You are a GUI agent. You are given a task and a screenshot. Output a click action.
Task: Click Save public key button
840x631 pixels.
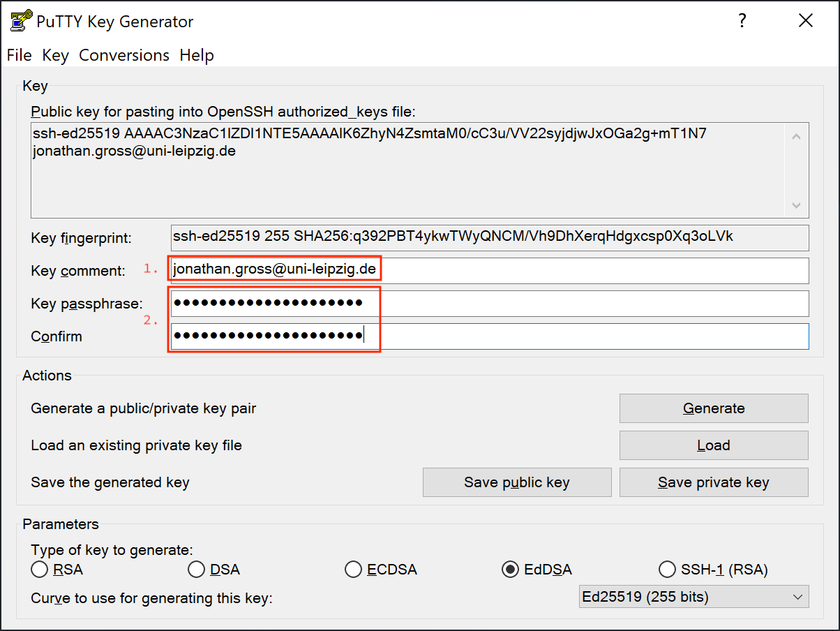517,482
